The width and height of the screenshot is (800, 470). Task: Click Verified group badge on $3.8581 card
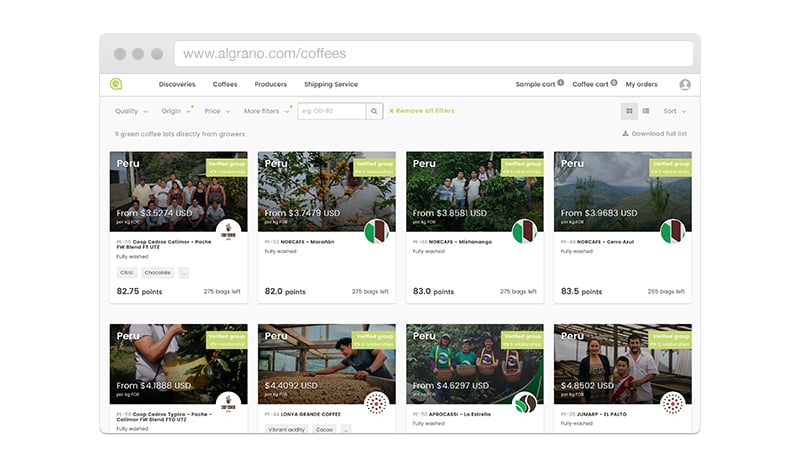(x=523, y=167)
